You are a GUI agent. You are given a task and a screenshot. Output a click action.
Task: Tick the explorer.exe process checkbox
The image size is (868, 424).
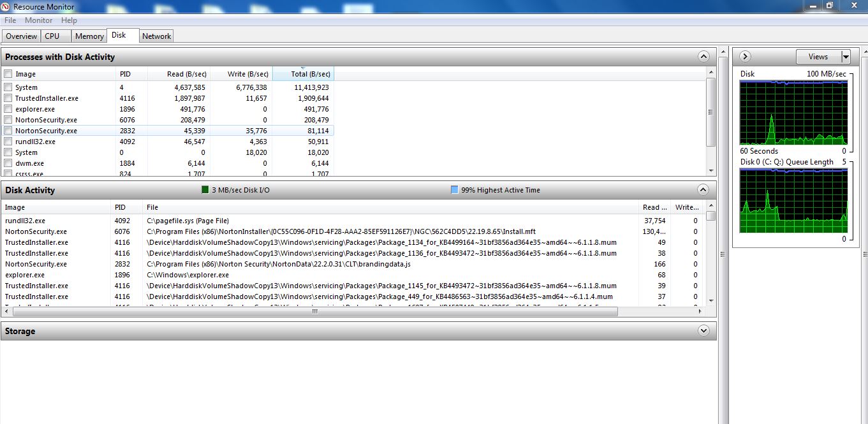point(8,109)
